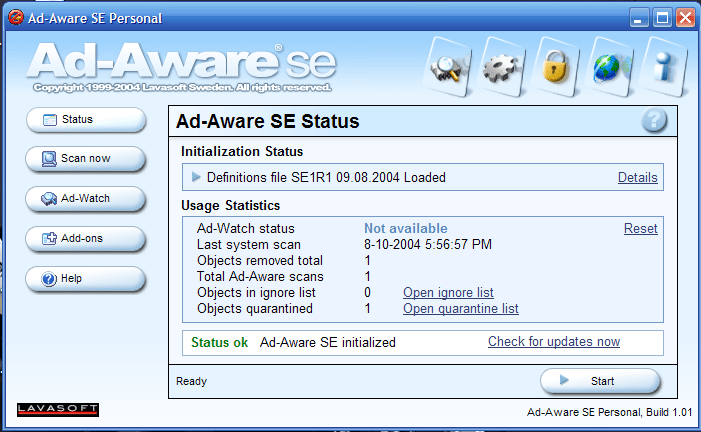701x432 pixels.
Task: Click the round question mark help icon
Action: [x=654, y=120]
